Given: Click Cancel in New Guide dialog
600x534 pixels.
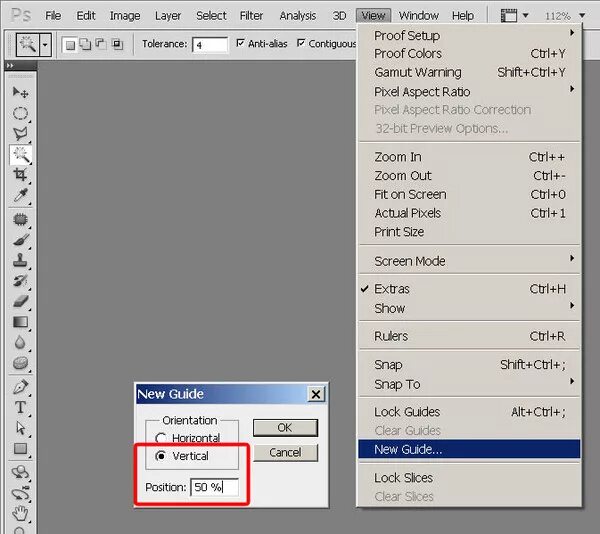Looking at the screenshot, I should coord(285,453).
